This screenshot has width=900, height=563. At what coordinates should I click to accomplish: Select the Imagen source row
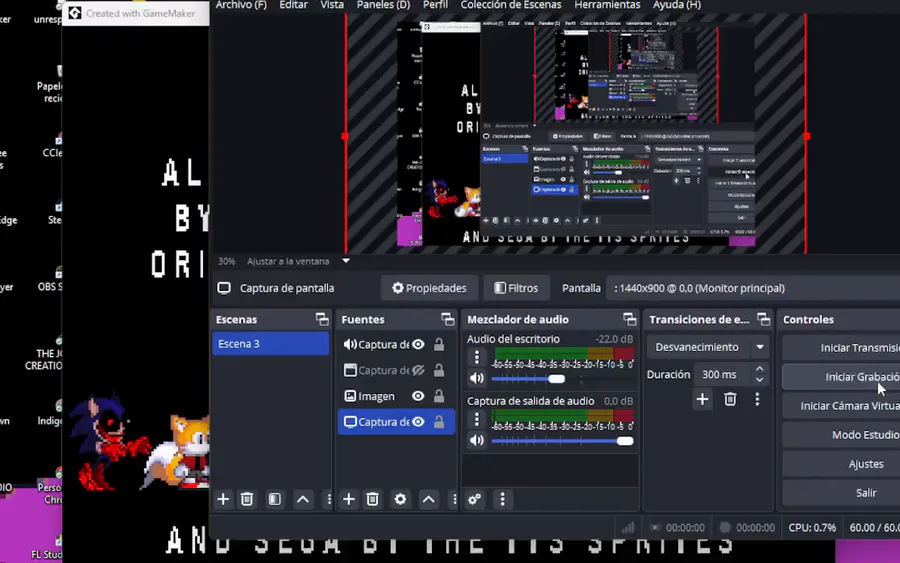click(x=396, y=396)
